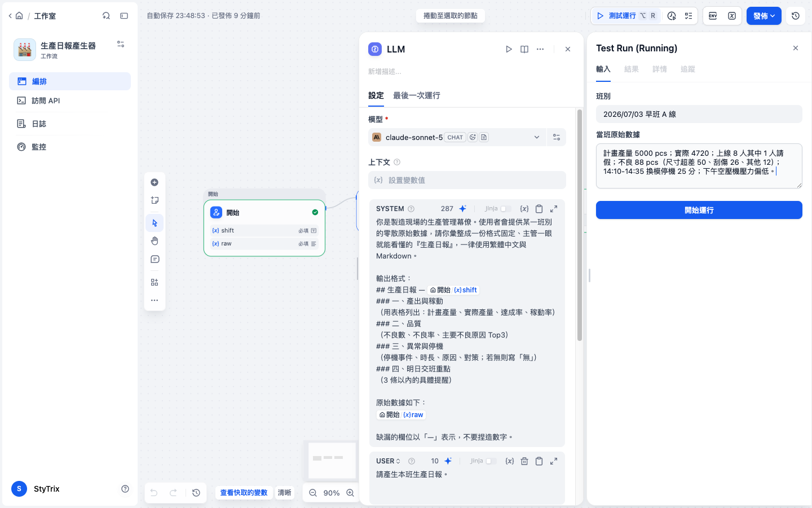Click the 當班原始數據 text area
Screen dimensions: 812x508
699,166
